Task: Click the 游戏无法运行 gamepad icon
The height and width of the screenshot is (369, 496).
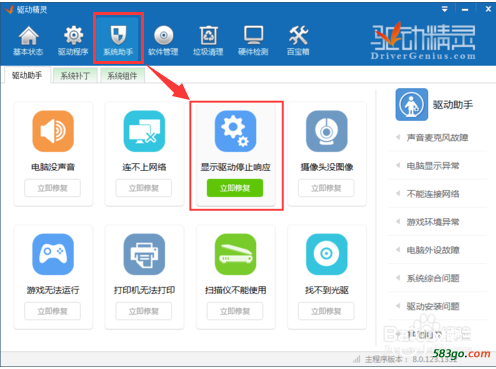Action: click(53, 254)
